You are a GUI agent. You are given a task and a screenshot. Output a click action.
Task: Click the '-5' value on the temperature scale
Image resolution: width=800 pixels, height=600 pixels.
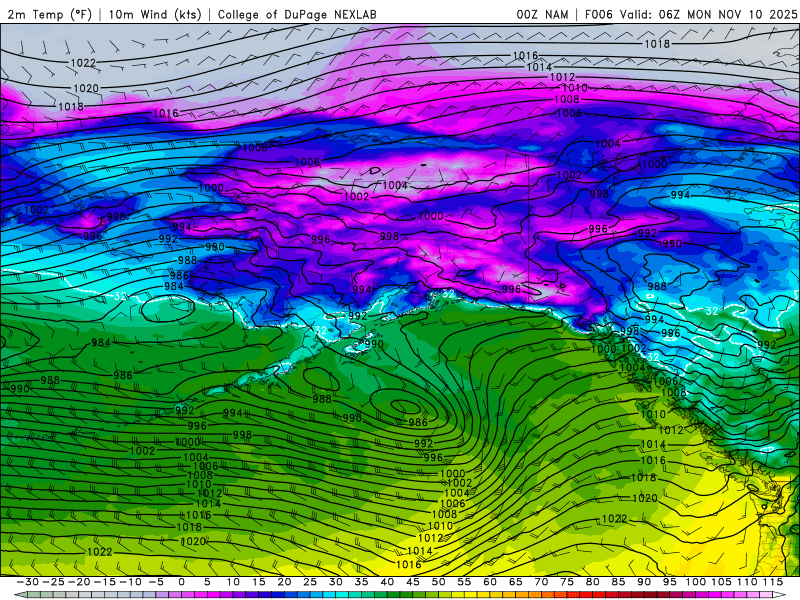(156, 582)
